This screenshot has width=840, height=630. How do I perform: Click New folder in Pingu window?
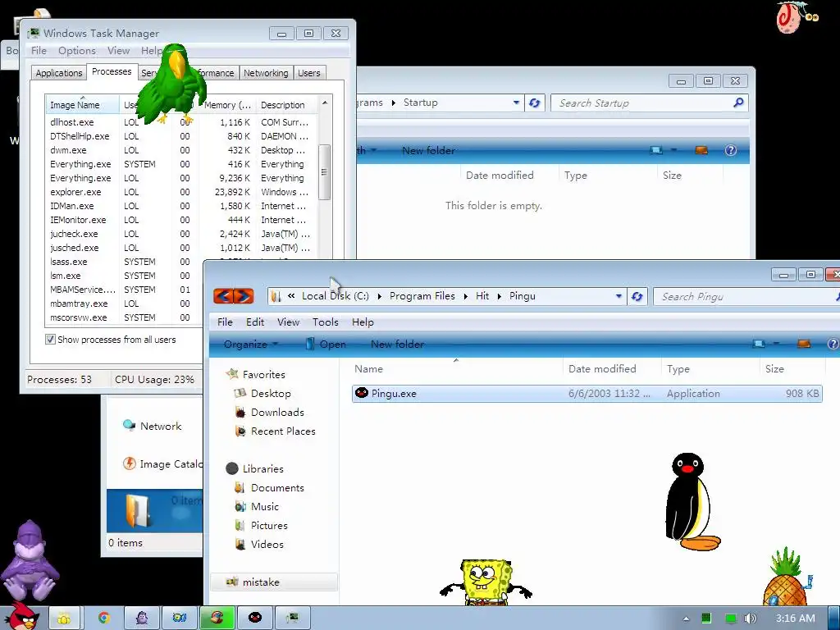[398, 344]
